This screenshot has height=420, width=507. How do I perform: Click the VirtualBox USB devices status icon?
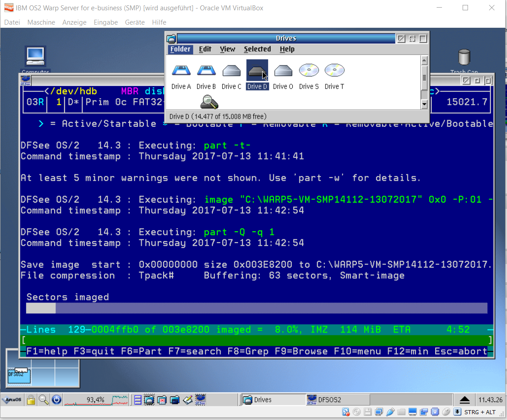pos(390,412)
